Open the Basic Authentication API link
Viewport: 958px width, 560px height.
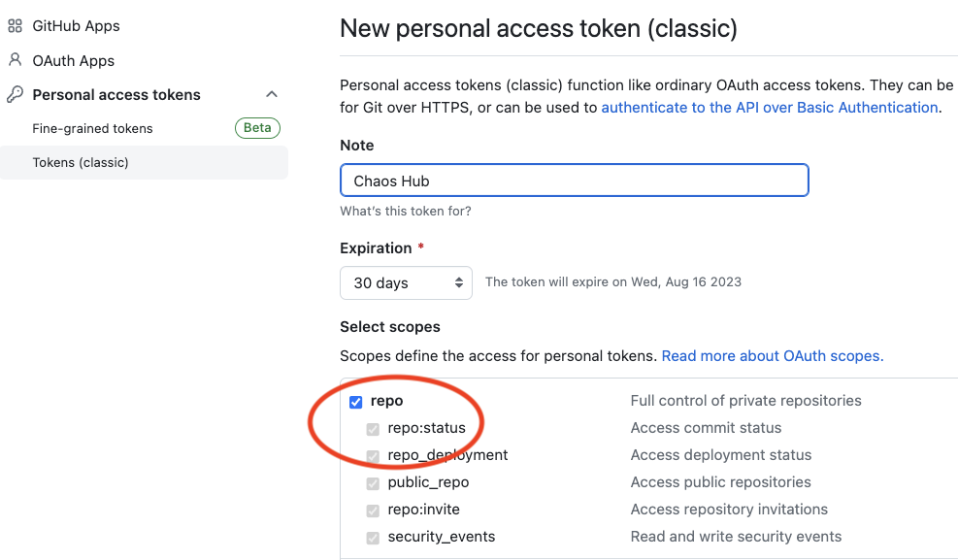click(769, 108)
